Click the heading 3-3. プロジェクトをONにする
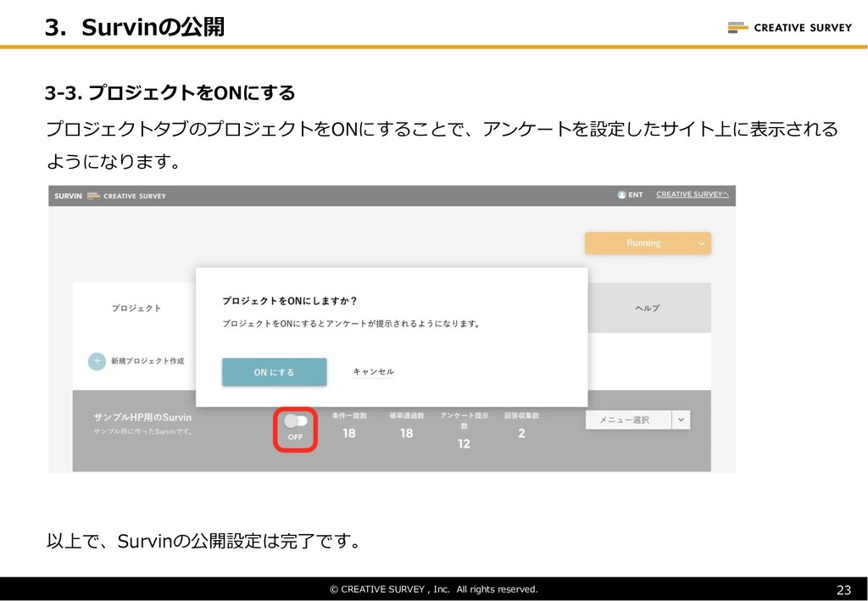This screenshot has height=601, width=868. [170, 92]
